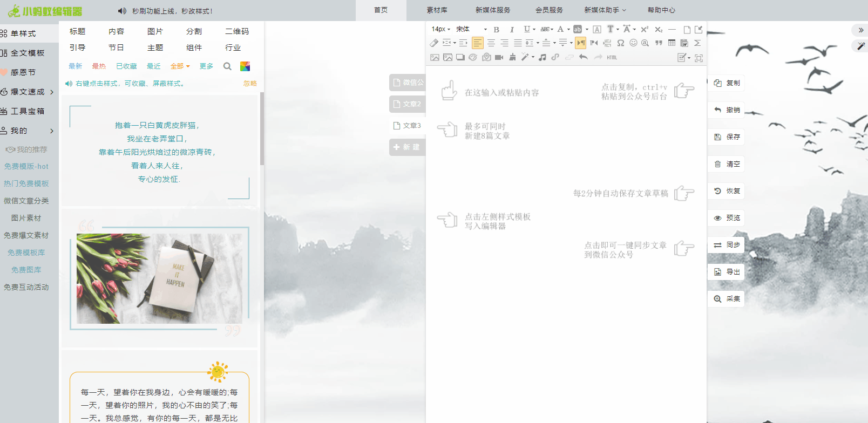
Task: Open the line spacing dropdown arrow
Action: 538,43
